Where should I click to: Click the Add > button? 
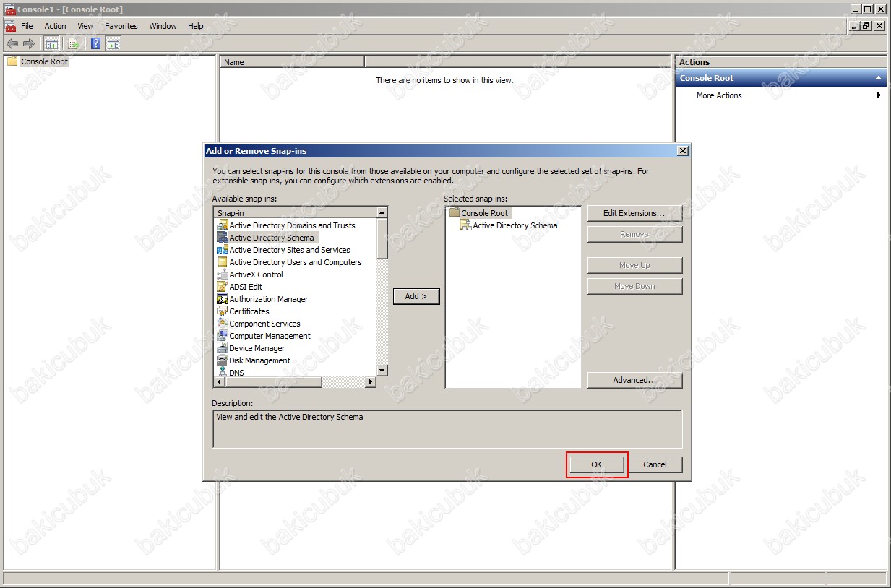[416, 296]
